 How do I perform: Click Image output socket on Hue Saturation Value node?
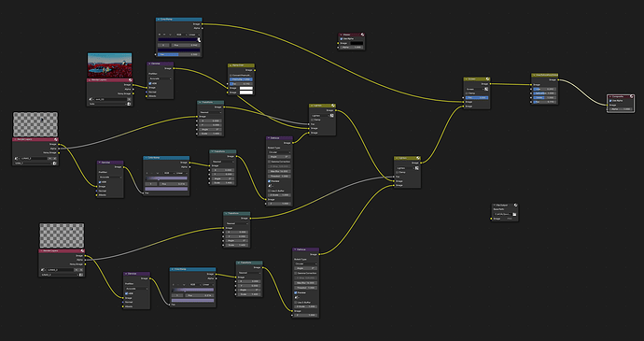point(558,79)
